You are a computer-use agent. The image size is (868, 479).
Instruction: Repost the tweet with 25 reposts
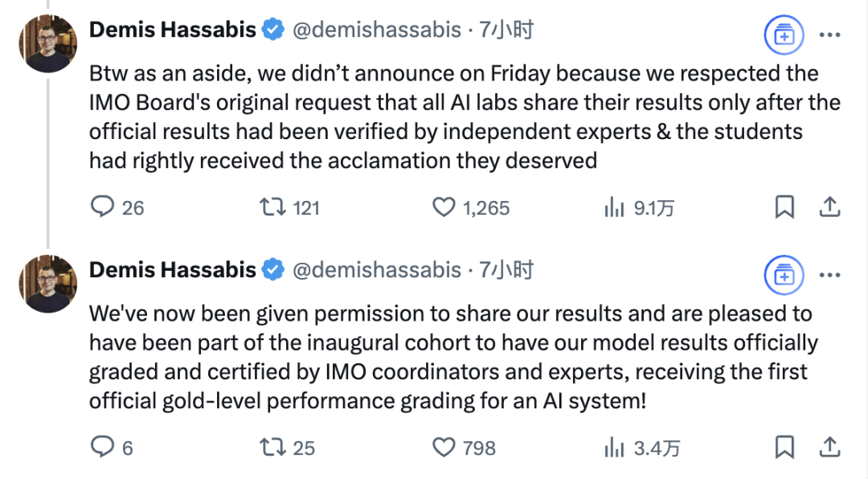coord(273,447)
